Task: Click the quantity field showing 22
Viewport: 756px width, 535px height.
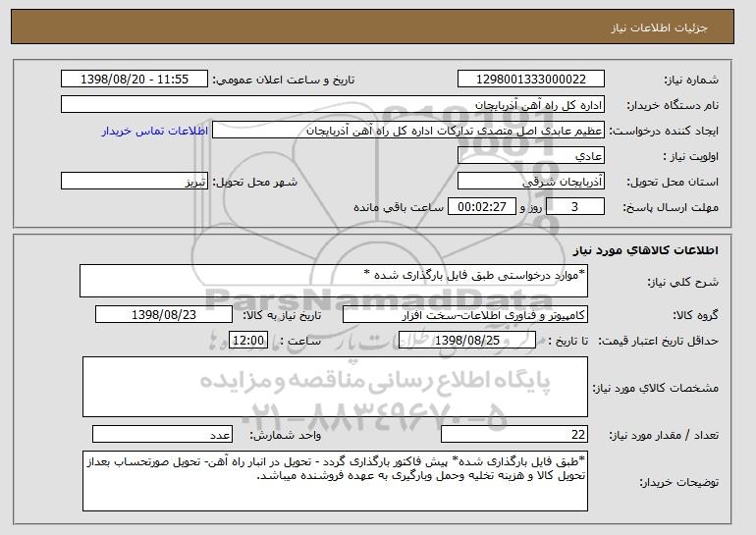Action: (x=514, y=434)
